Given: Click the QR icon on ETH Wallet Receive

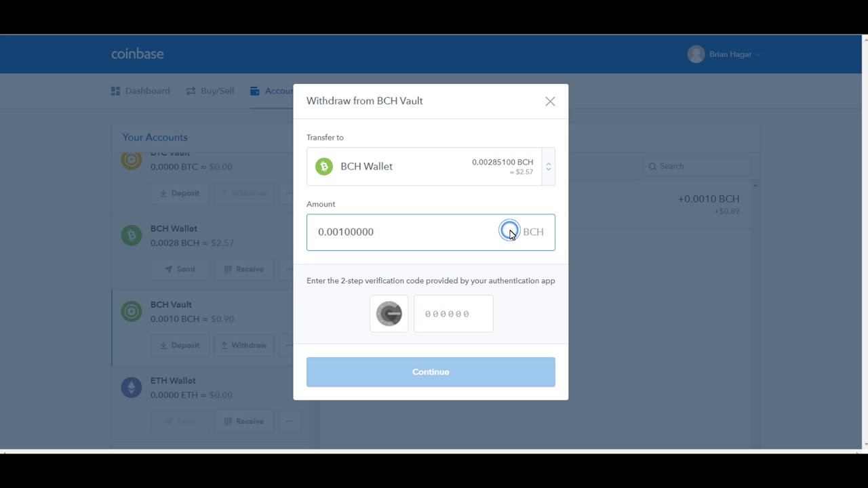Looking at the screenshot, I should 228,421.
